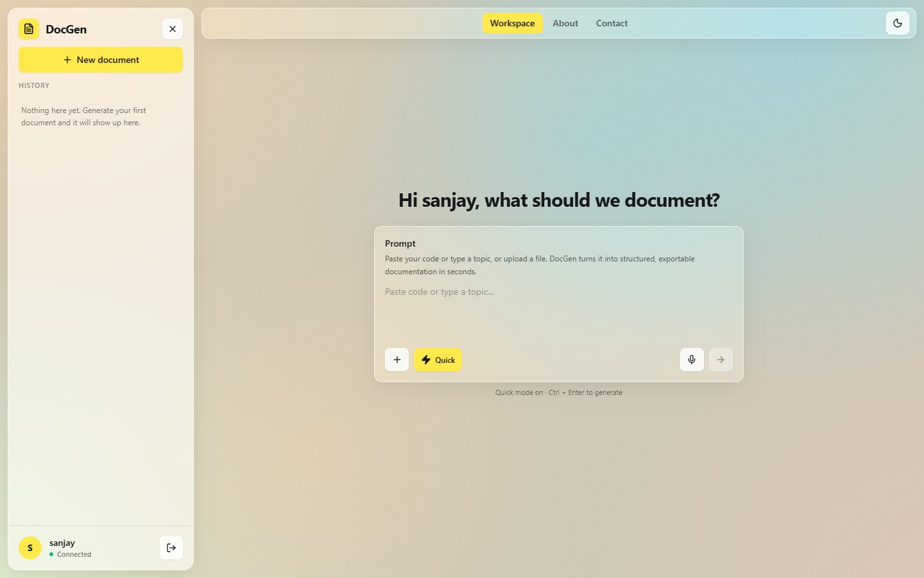Click the HISTORY section label
924x578 pixels.
pyautogui.click(x=34, y=85)
